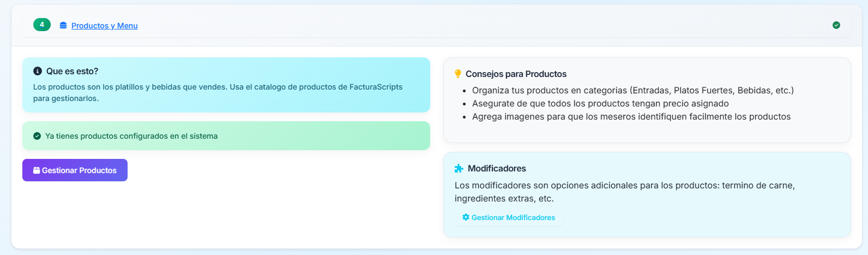Click the tip about adding imagenes for meseros

pos(631,116)
